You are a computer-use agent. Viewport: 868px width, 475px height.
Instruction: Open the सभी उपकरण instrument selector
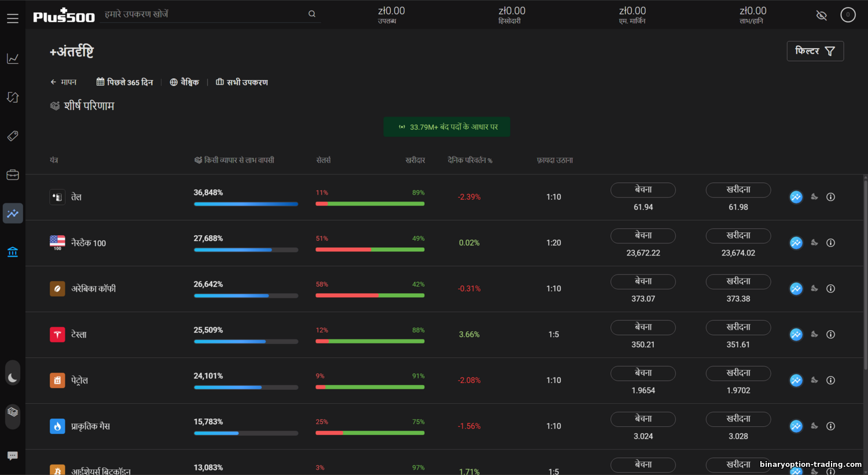point(242,82)
